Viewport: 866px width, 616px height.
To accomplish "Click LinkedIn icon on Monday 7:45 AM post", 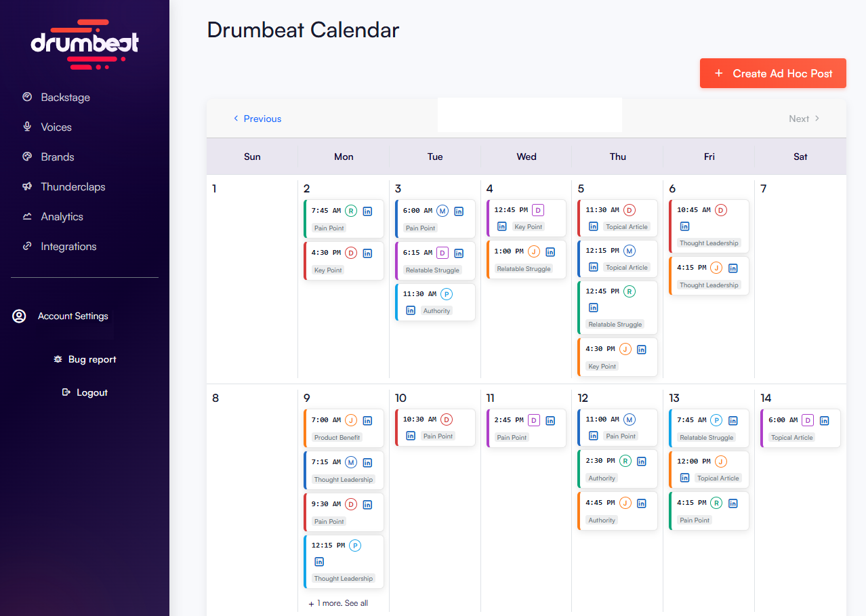I will (367, 211).
